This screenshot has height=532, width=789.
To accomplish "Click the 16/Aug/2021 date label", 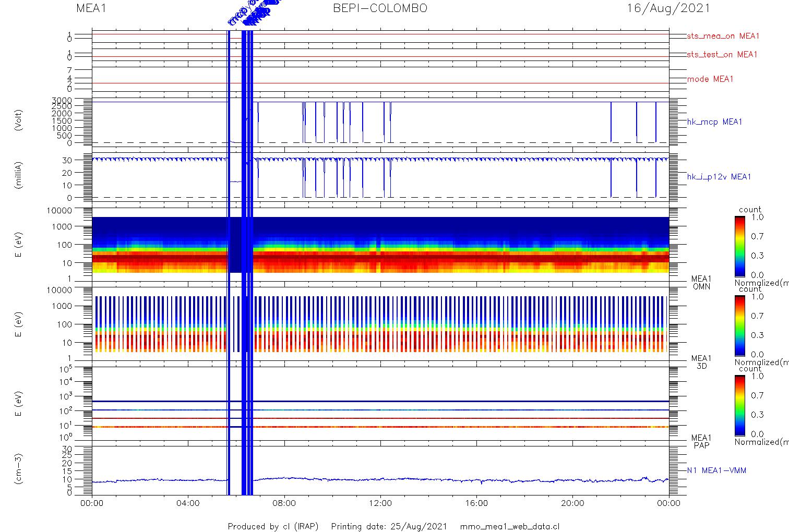I will click(x=668, y=8).
